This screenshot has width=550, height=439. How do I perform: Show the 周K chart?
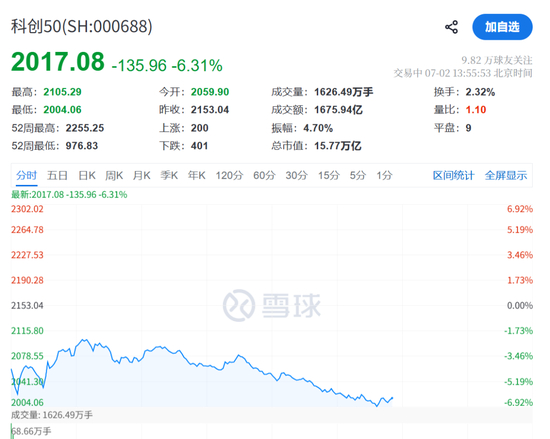114,175
